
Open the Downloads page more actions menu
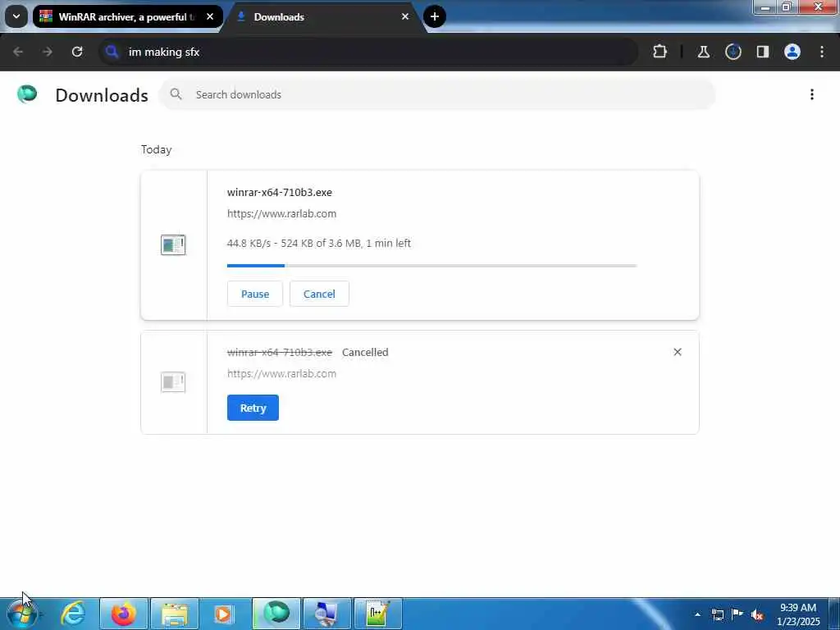point(812,94)
